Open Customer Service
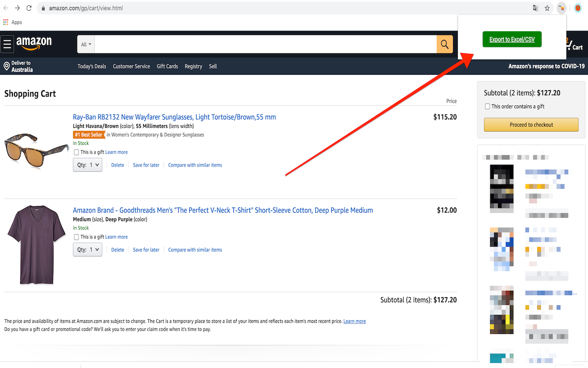Viewport: 588px width, 368px height. pyautogui.click(x=131, y=66)
